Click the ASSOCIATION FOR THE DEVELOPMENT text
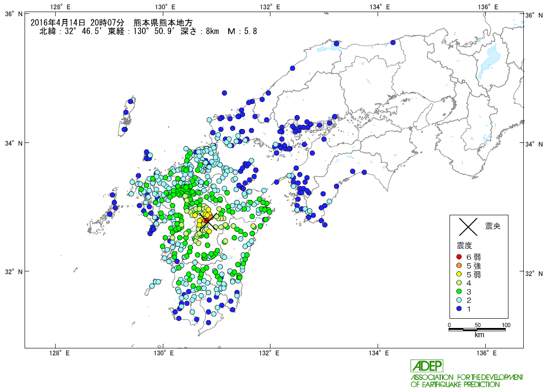The image size is (546, 392). [467, 377]
